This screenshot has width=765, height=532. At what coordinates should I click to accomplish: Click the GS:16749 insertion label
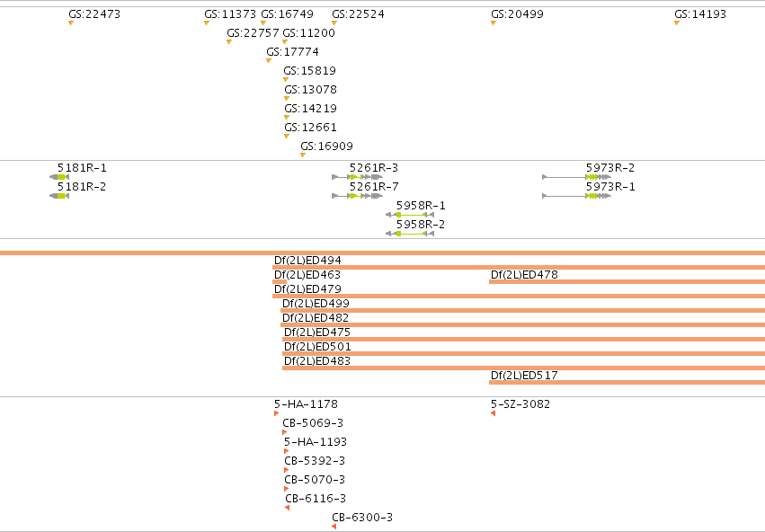coord(288,14)
